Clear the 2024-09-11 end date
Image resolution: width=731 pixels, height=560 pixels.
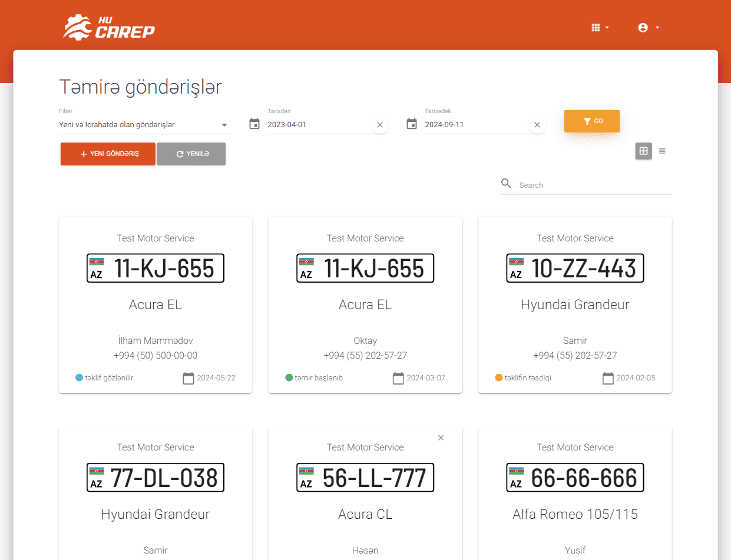537,125
